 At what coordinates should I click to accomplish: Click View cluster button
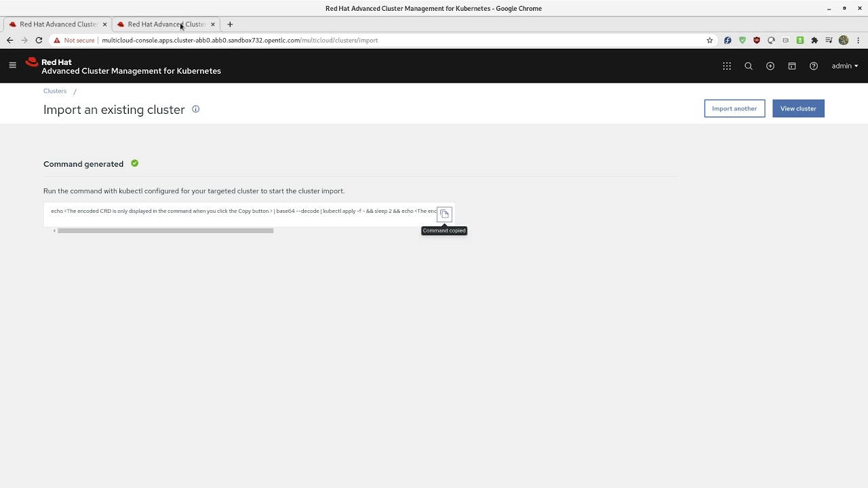point(798,108)
